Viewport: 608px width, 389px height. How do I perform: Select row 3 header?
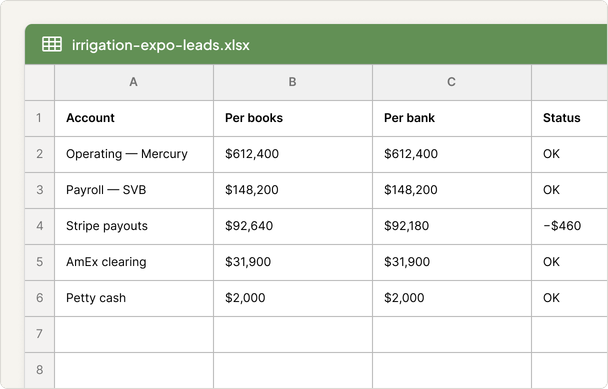(x=40, y=190)
